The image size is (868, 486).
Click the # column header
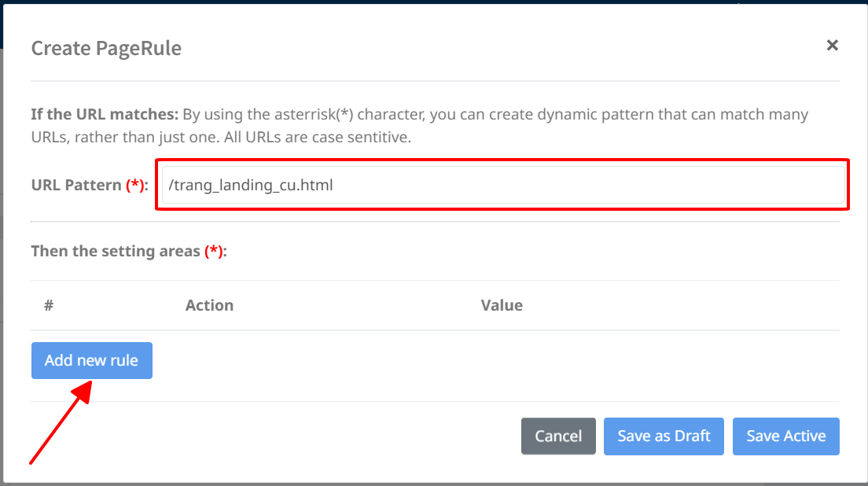click(x=49, y=305)
